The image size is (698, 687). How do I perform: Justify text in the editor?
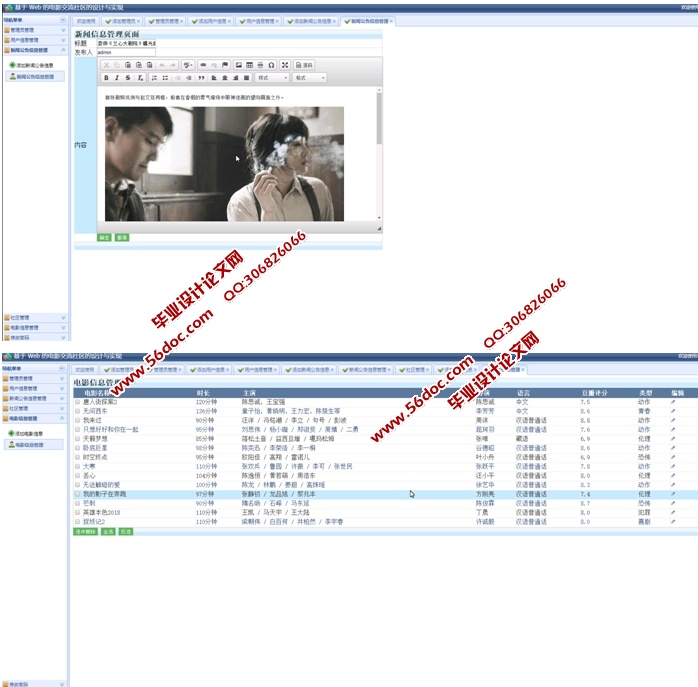click(246, 78)
